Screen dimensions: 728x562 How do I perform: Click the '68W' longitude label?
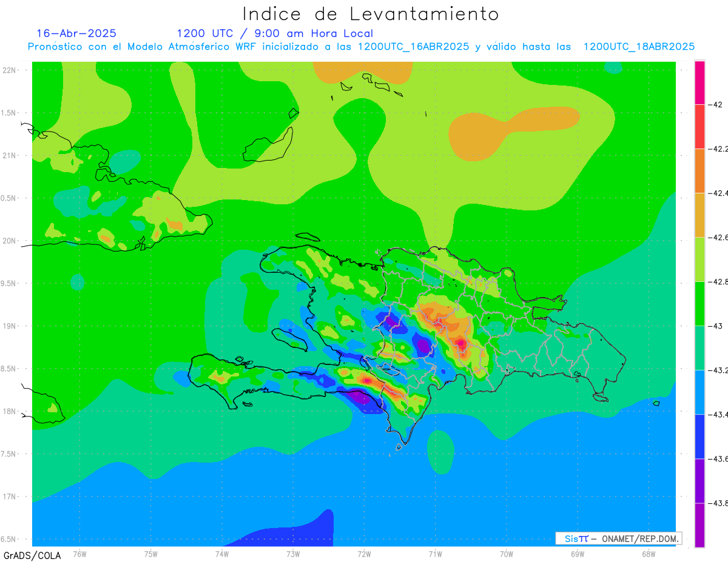649,553
